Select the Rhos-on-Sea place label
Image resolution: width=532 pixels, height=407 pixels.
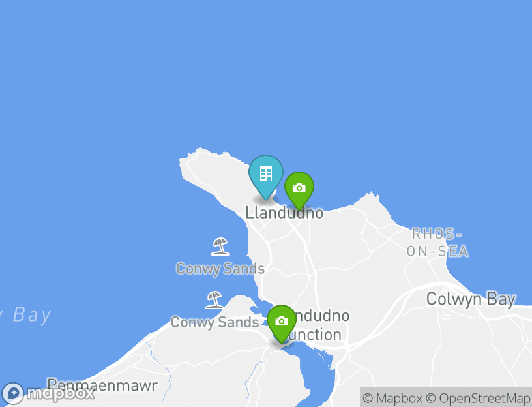click(437, 243)
